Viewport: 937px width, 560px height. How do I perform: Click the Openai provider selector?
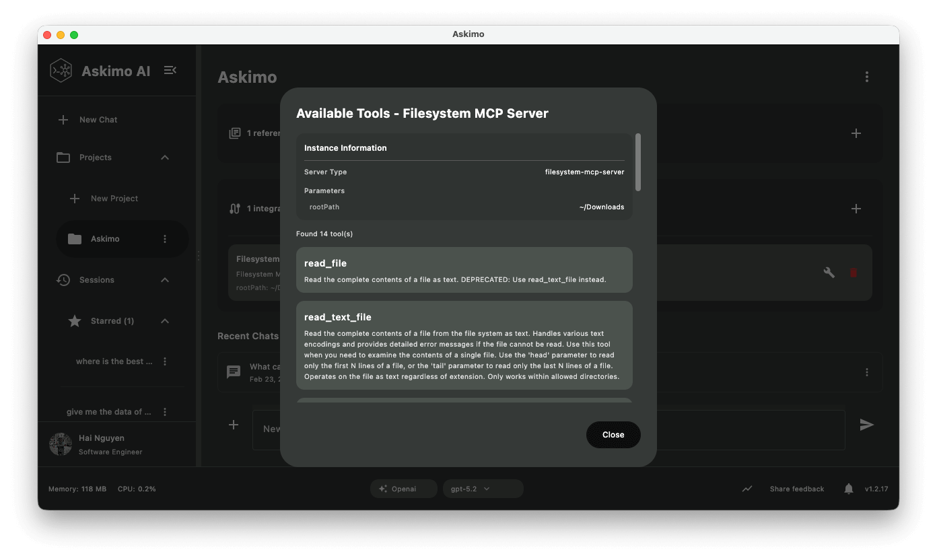point(403,489)
